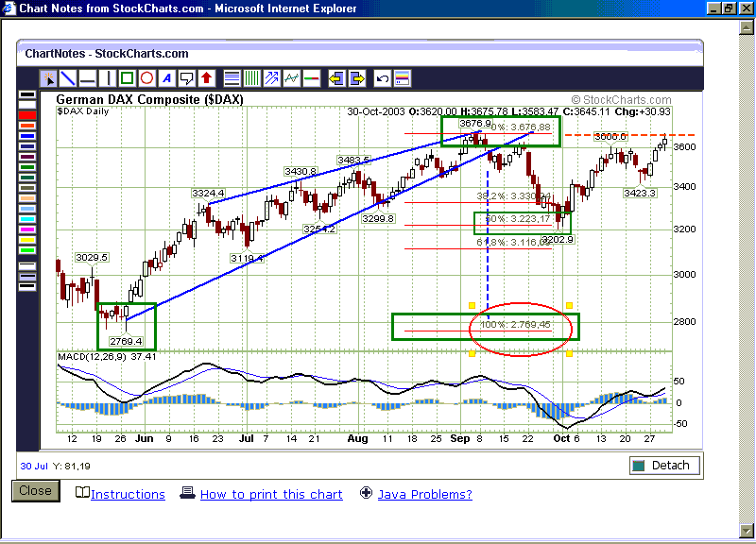Select the green rectangle shape tool

point(127,78)
